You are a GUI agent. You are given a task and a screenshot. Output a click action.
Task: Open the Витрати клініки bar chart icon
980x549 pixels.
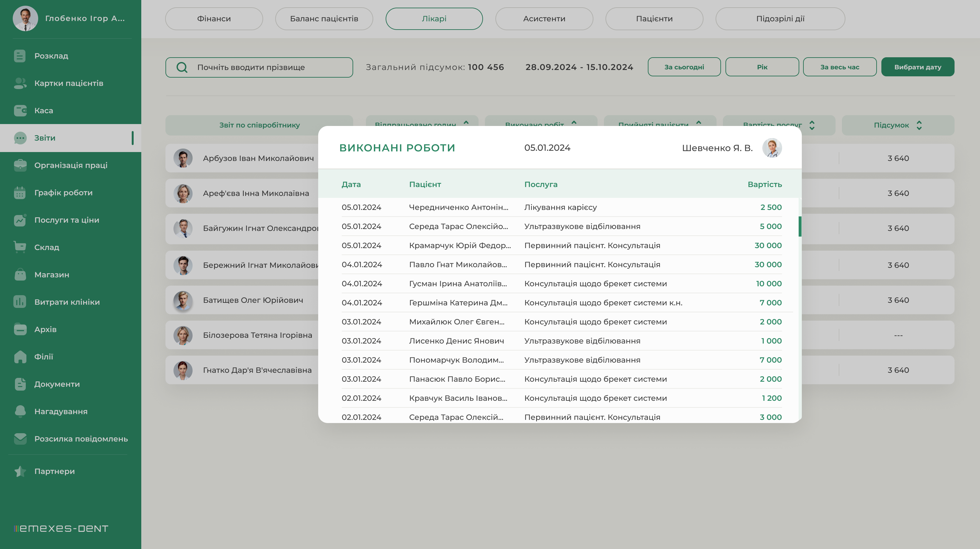pyautogui.click(x=20, y=302)
